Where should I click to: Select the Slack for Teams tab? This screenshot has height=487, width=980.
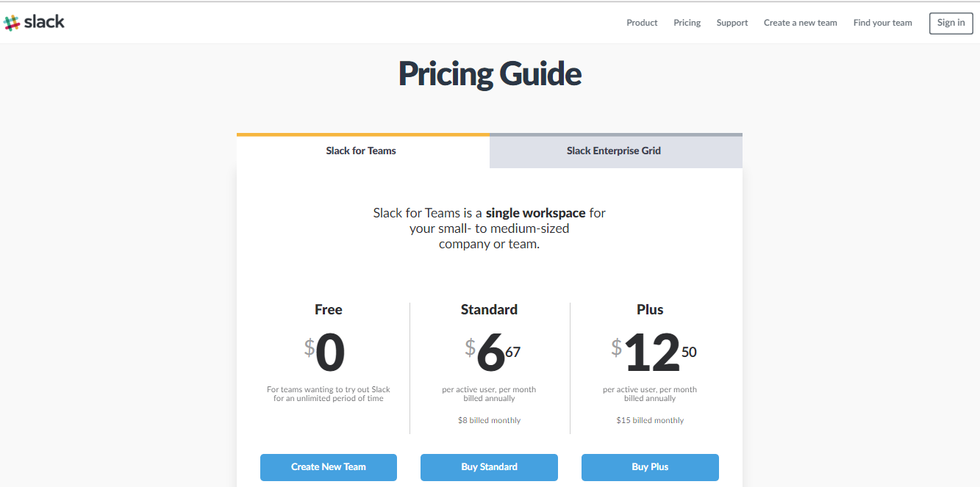(361, 151)
